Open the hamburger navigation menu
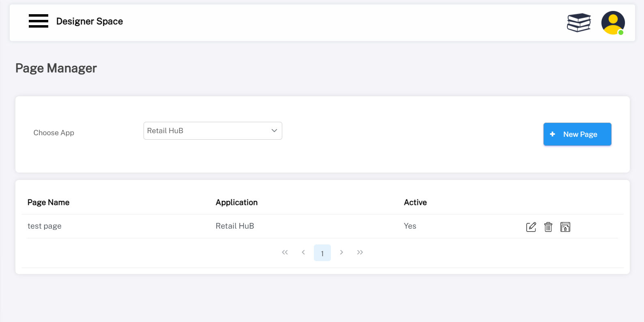Image resolution: width=644 pixels, height=322 pixels. pos(39,21)
